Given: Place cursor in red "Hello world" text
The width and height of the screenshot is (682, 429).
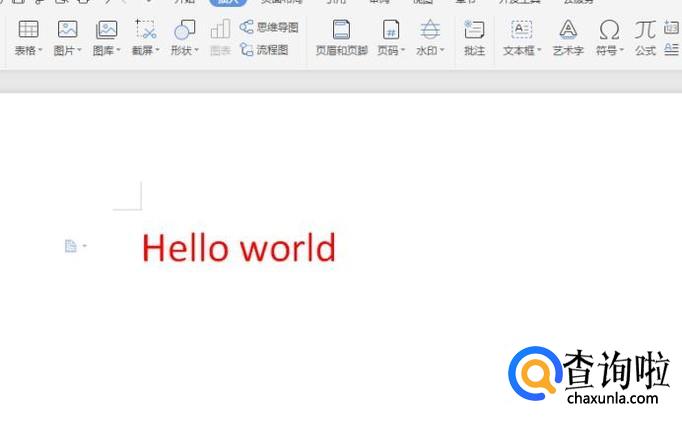Looking at the screenshot, I should pyautogui.click(x=239, y=248).
